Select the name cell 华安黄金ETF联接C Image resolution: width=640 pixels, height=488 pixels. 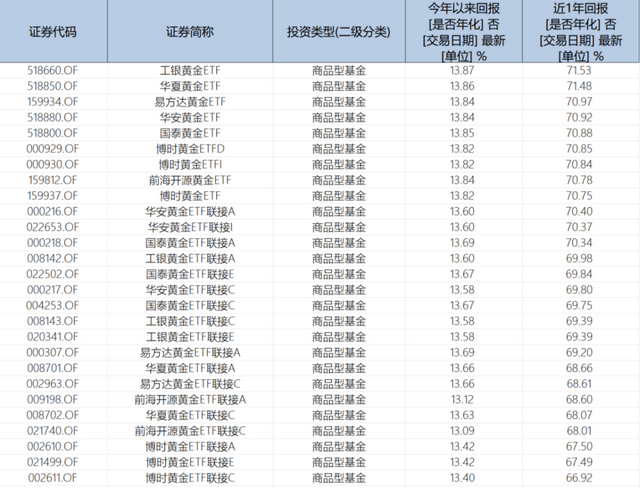[190, 290]
